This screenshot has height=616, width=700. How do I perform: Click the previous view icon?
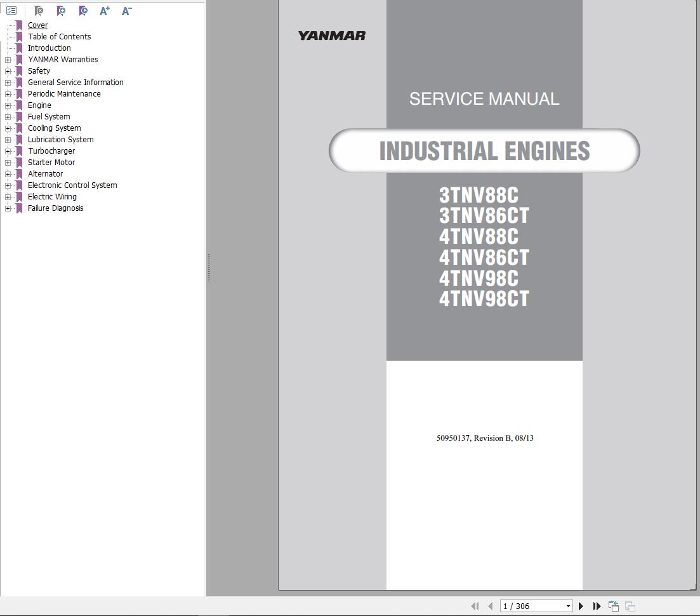tap(614, 606)
